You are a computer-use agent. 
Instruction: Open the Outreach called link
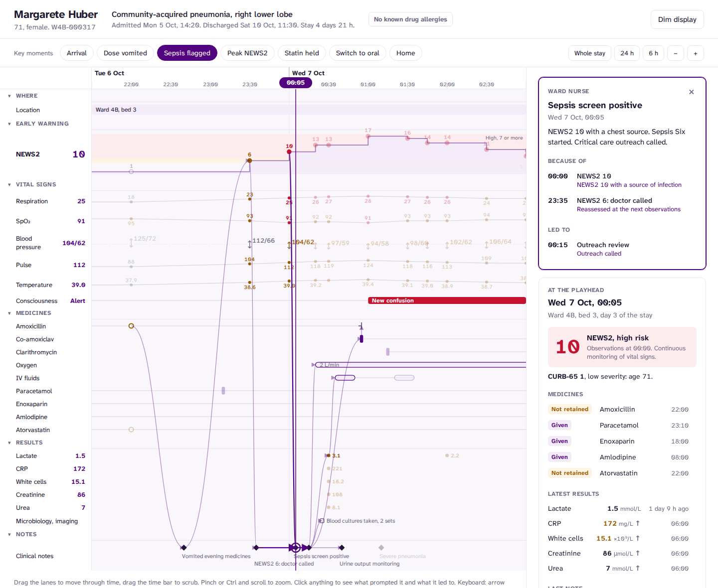[x=599, y=254]
